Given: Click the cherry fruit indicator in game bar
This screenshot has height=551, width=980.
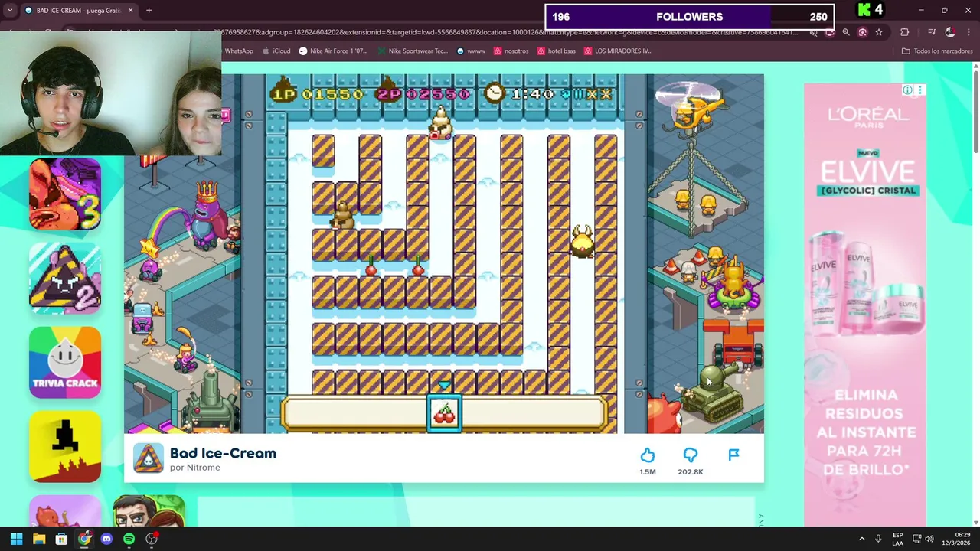Looking at the screenshot, I should pyautogui.click(x=445, y=414).
